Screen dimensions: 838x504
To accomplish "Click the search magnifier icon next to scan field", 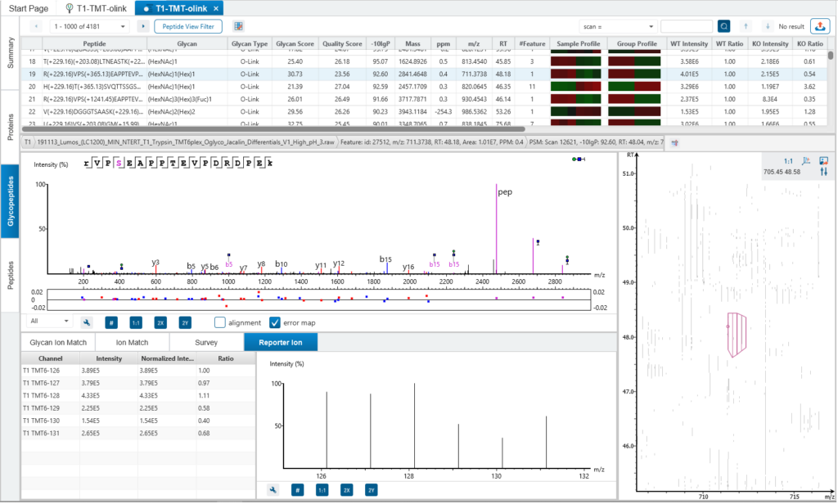I will click(x=724, y=25).
